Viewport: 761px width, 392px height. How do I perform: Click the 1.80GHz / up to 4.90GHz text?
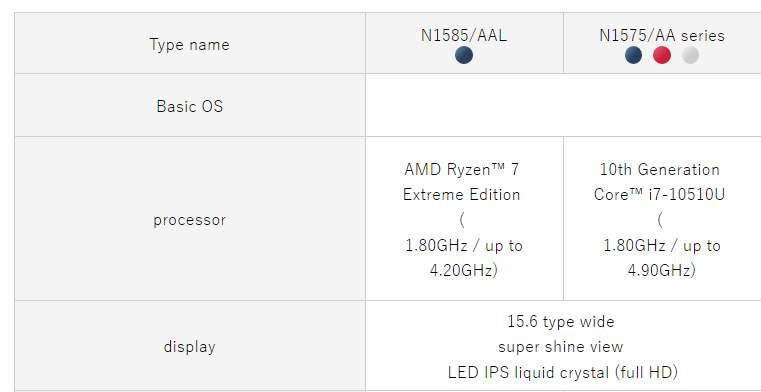pos(662,258)
